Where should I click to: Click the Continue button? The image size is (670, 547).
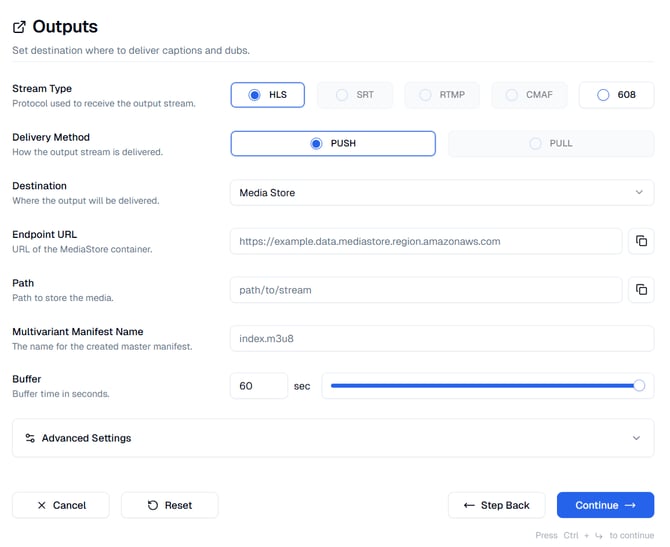(x=605, y=505)
